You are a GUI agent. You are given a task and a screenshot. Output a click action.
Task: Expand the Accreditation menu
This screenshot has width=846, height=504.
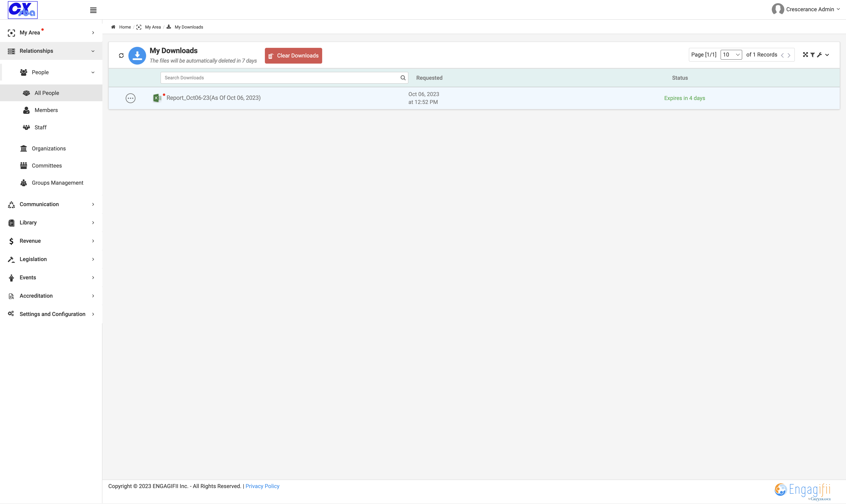pyautogui.click(x=51, y=296)
